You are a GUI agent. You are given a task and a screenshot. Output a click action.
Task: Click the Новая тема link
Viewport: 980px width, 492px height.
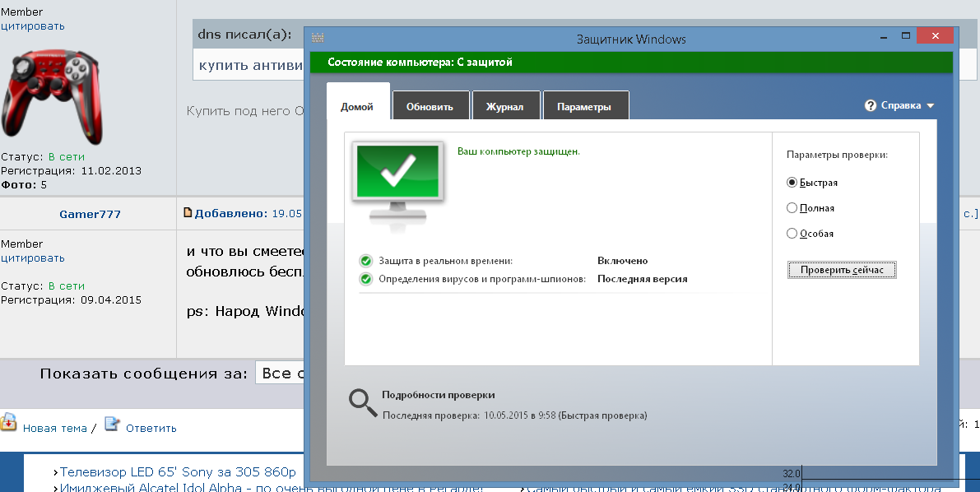point(55,428)
